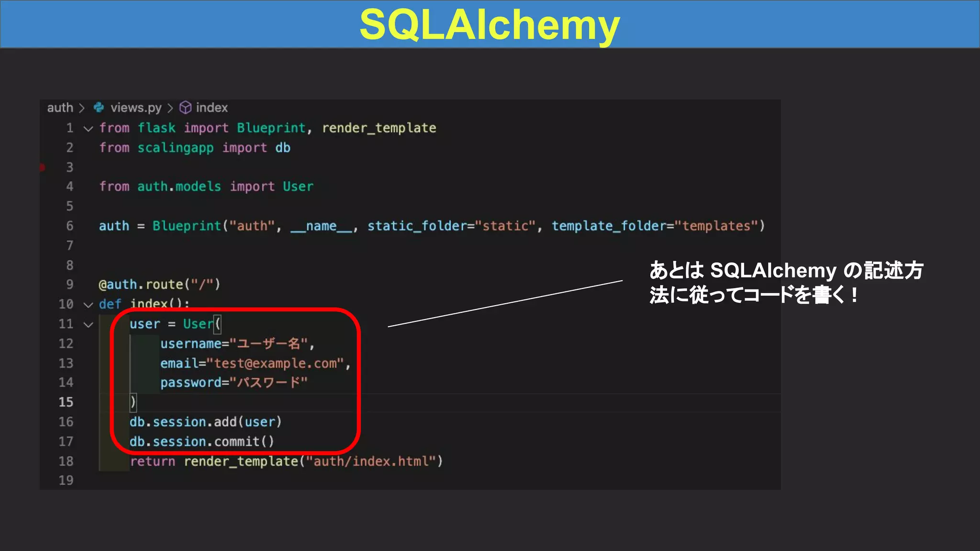
Task: Click the SQLAlchemy slide title
Action: [x=489, y=25]
